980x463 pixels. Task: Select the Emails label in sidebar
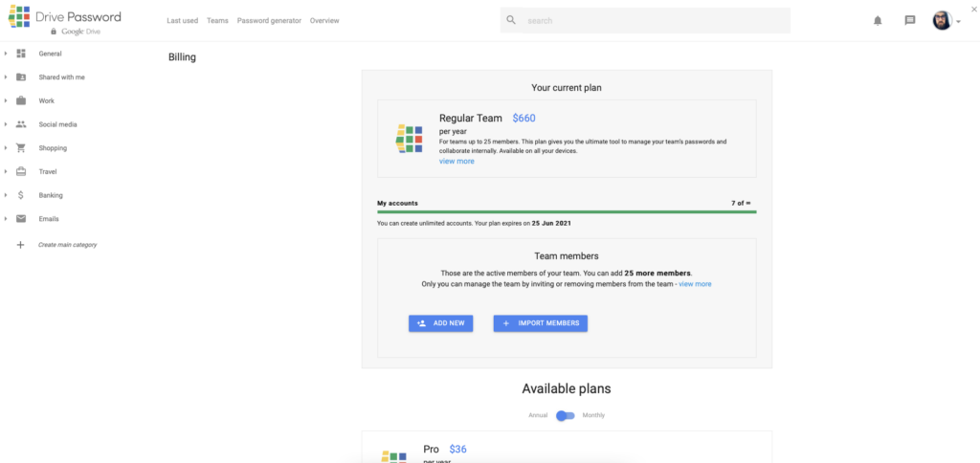point(49,219)
